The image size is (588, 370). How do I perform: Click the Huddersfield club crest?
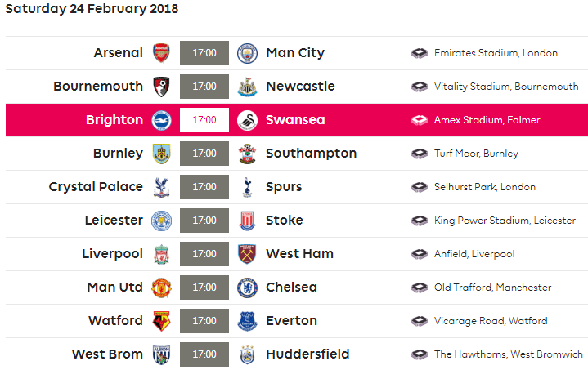click(247, 354)
